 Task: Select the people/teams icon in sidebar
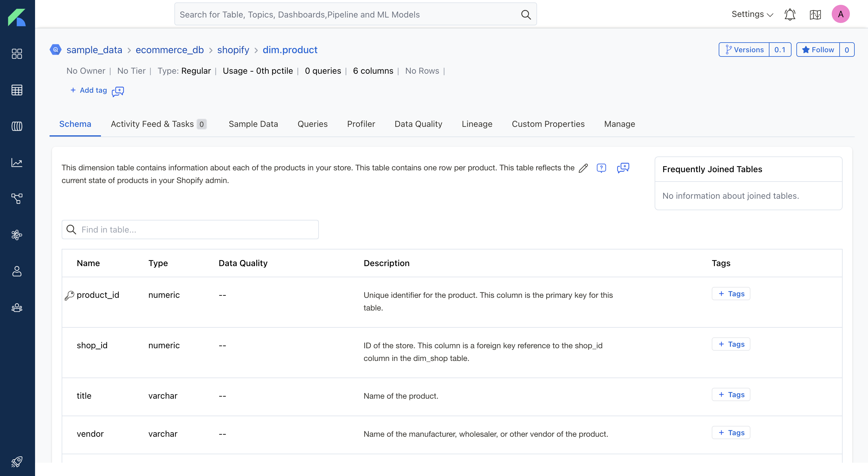16,307
